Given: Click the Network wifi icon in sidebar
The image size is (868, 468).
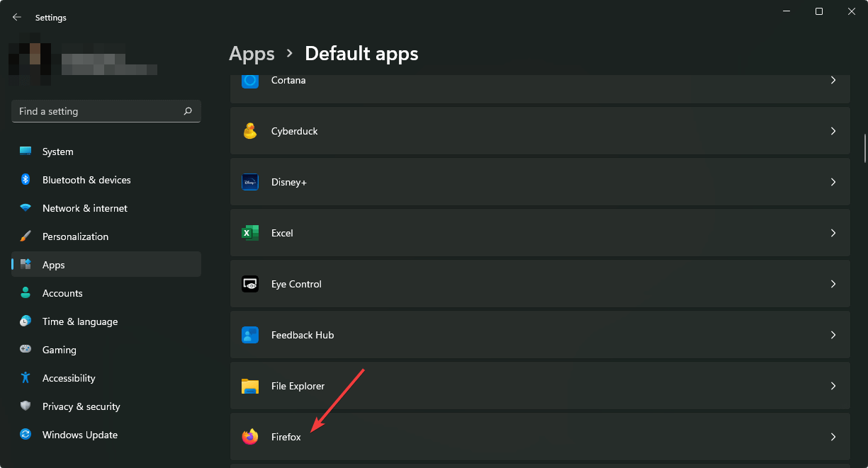Looking at the screenshot, I should pos(26,208).
